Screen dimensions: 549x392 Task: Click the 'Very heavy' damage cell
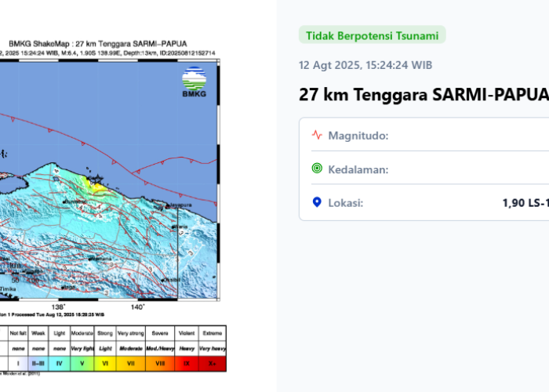[213, 349]
